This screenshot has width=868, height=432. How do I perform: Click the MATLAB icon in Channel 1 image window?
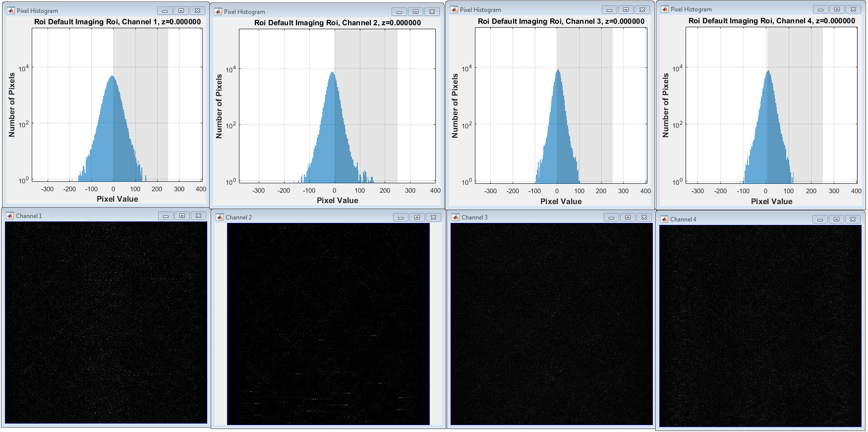(x=10, y=216)
